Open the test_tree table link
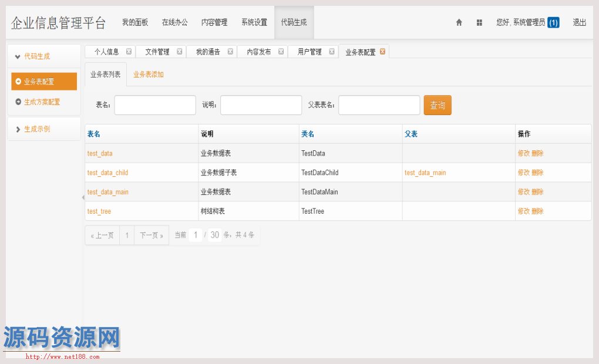 pyautogui.click(x=99, y=211)
